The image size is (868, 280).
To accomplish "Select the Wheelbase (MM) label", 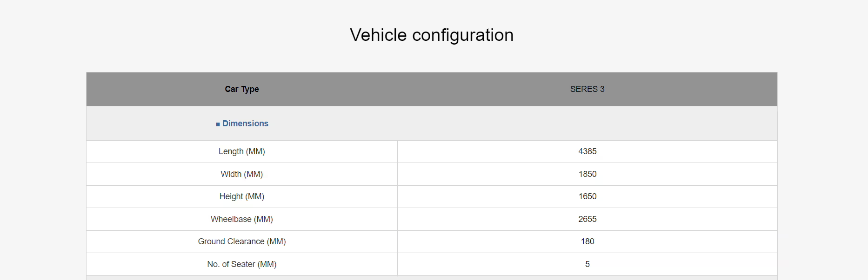I will [x=241, y=219].
